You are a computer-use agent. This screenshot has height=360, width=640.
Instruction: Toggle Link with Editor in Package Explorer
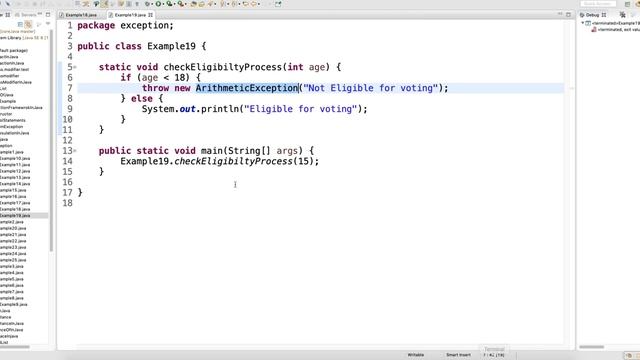28,24
